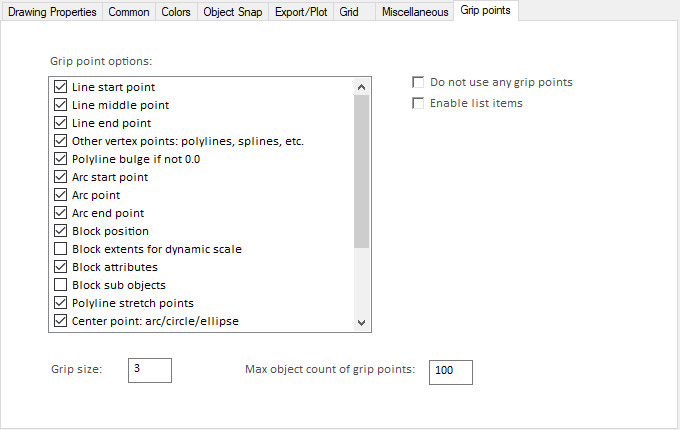
Task: Open the Common tab
Action: click(x=127, y=12)
